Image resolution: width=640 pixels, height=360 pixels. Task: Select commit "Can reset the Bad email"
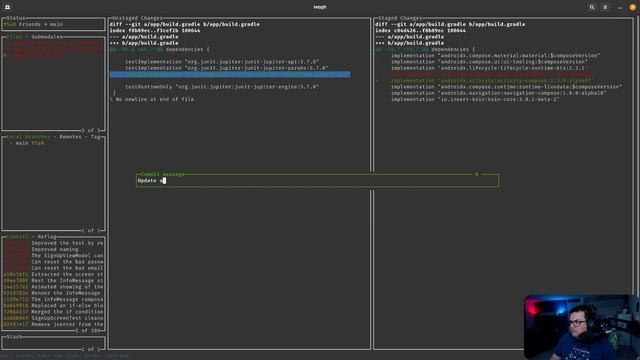pos(53,268)
